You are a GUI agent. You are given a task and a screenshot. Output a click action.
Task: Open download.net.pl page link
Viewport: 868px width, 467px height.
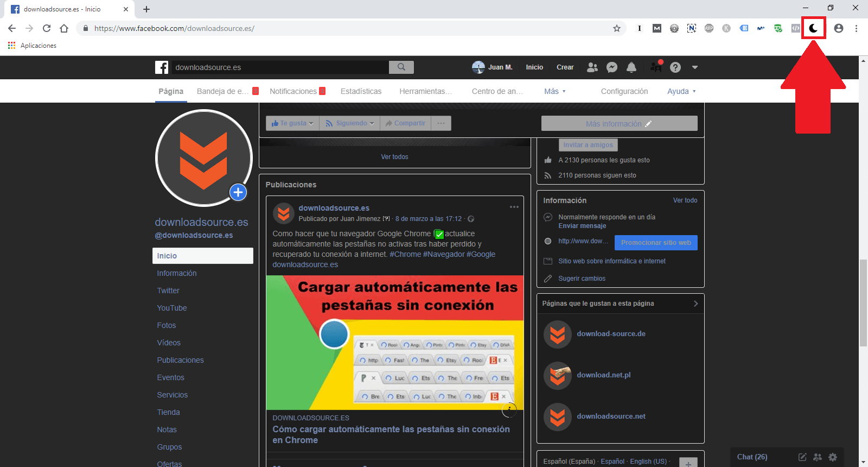[x=603, y=375]
